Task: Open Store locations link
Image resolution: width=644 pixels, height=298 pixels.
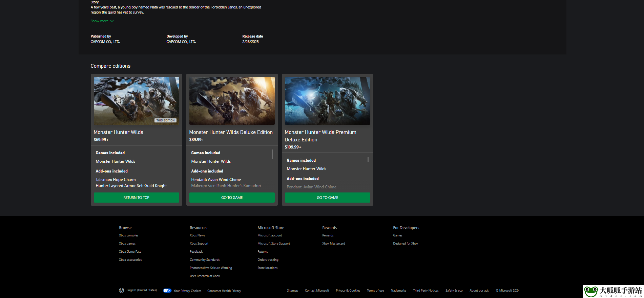Action: click(x=268, y=268)
